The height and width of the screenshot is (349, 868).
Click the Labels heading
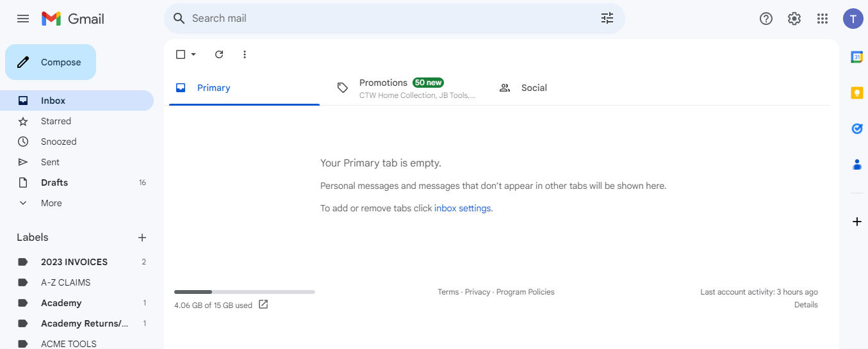[x=33, y=238]
